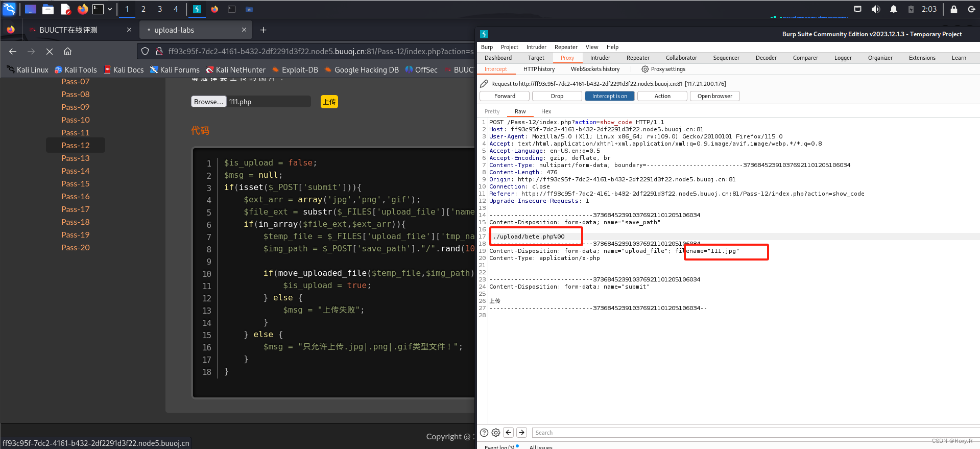
Task: Open the Project menu in Burp Suite
Action: (x=509, y=47)
